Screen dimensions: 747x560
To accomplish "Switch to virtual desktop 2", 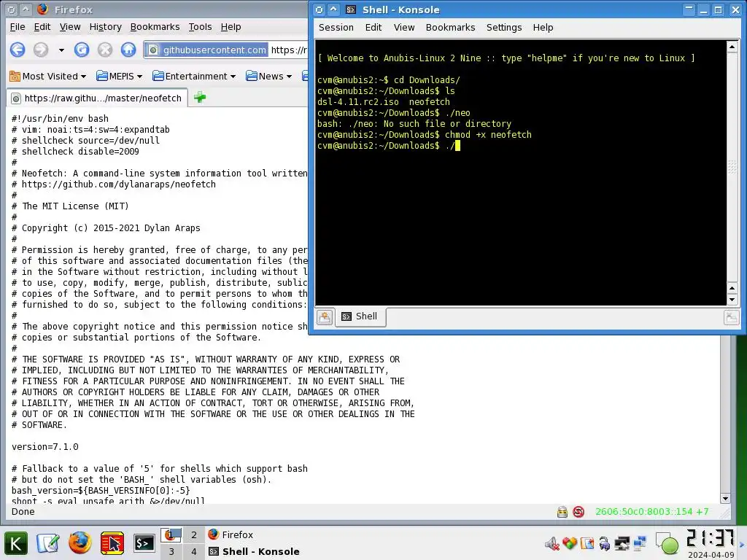I will (193, 534).
